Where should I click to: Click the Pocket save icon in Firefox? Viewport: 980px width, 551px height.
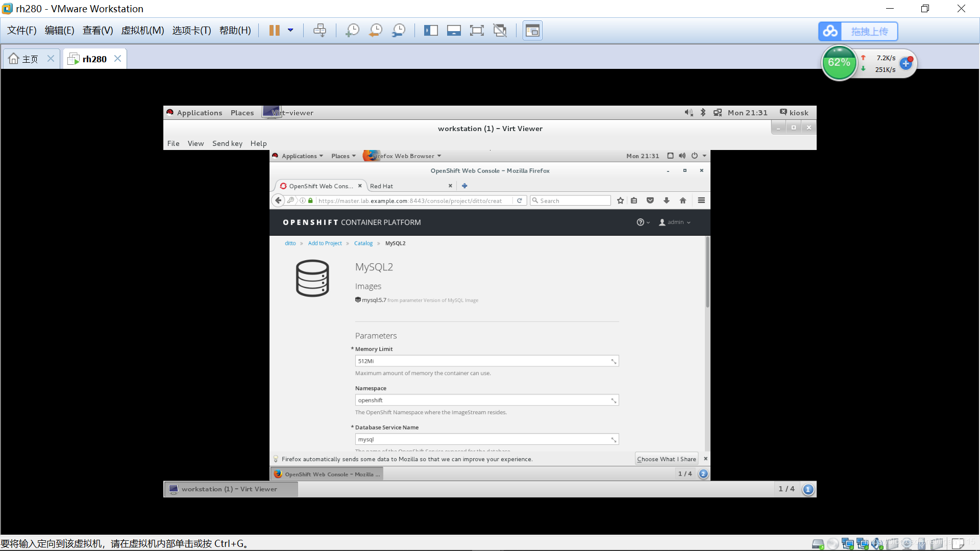click(x=650, y=201)
